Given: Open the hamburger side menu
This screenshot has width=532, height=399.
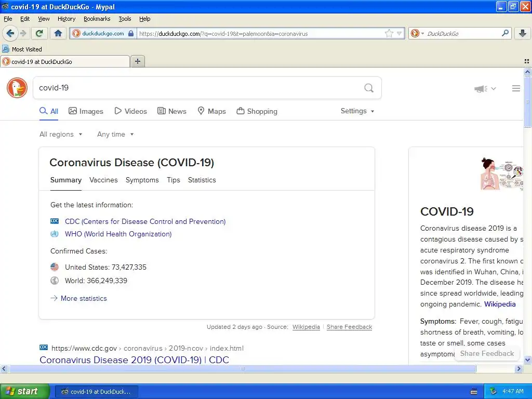Looking at the screenshot, I should coord(516,88).
